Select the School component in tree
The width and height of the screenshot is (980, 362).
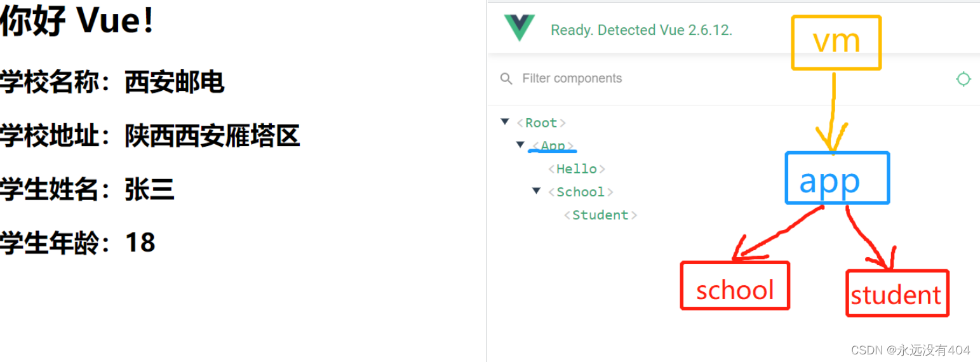[x=581, y=192]
